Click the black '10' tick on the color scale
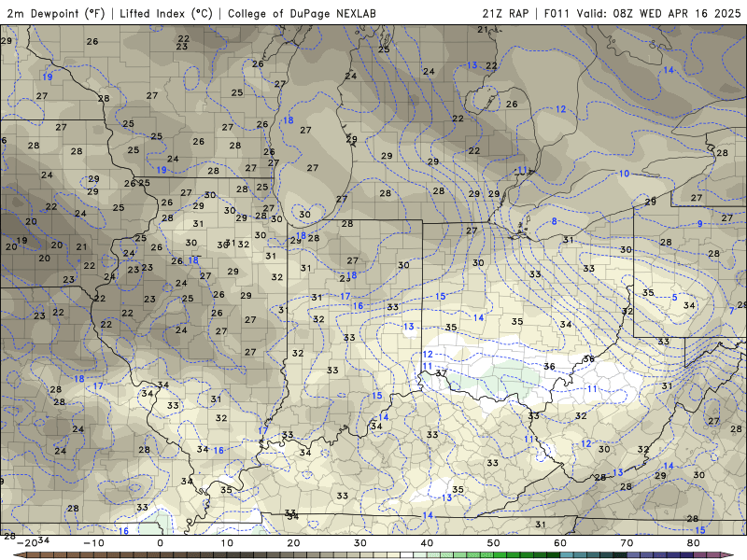Viewport: 747px width, 560px height. coord(227,543)
